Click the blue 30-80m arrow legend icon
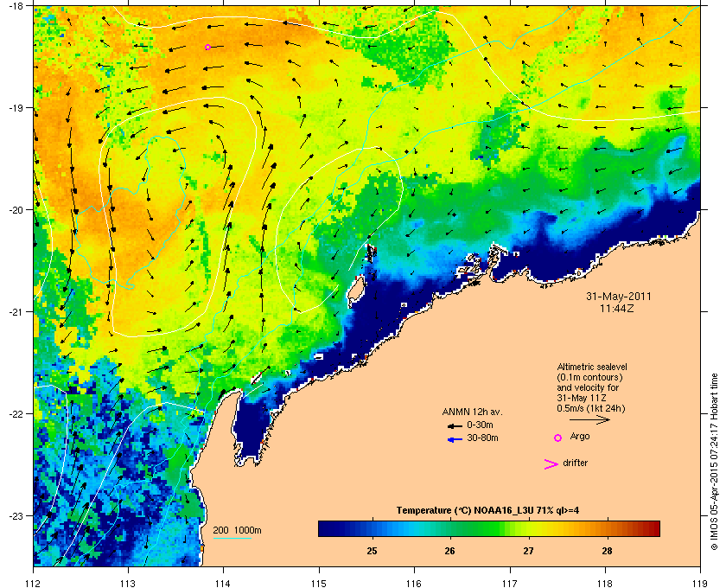 [x=455, y=439]
